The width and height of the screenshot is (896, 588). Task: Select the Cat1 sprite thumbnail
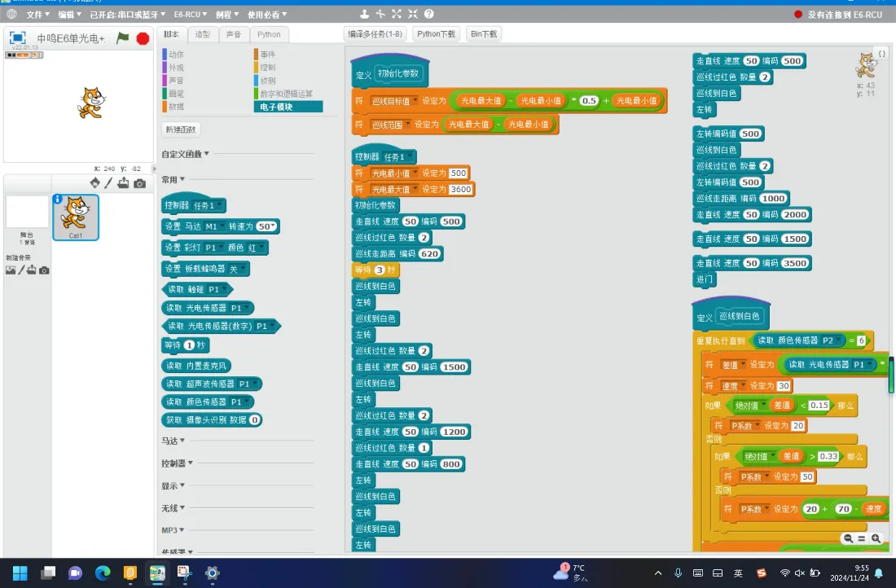point(76,217)
